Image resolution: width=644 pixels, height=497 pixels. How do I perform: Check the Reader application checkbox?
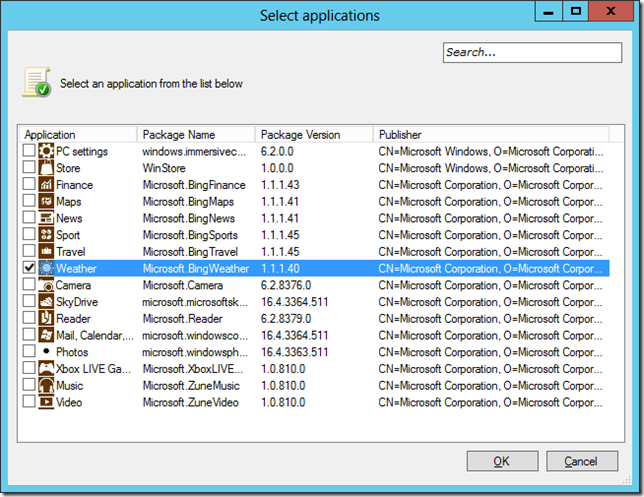tap(29, 319)
